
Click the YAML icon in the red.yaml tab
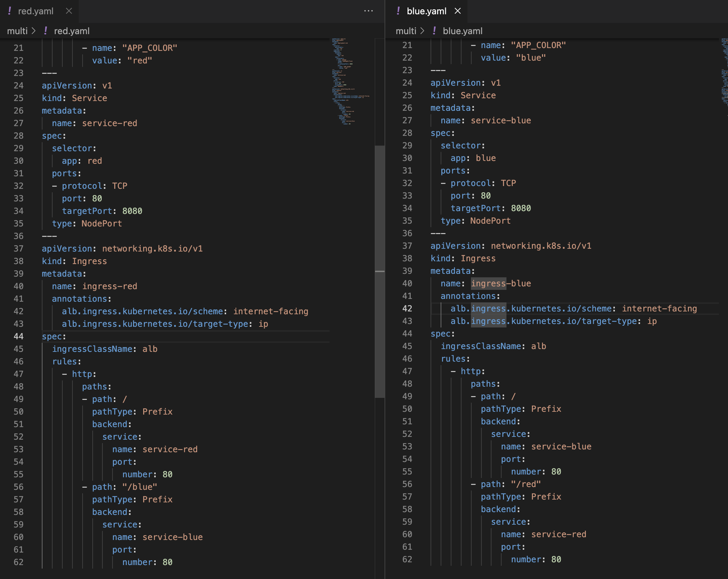pyautogui.click(x=10, y=11)
